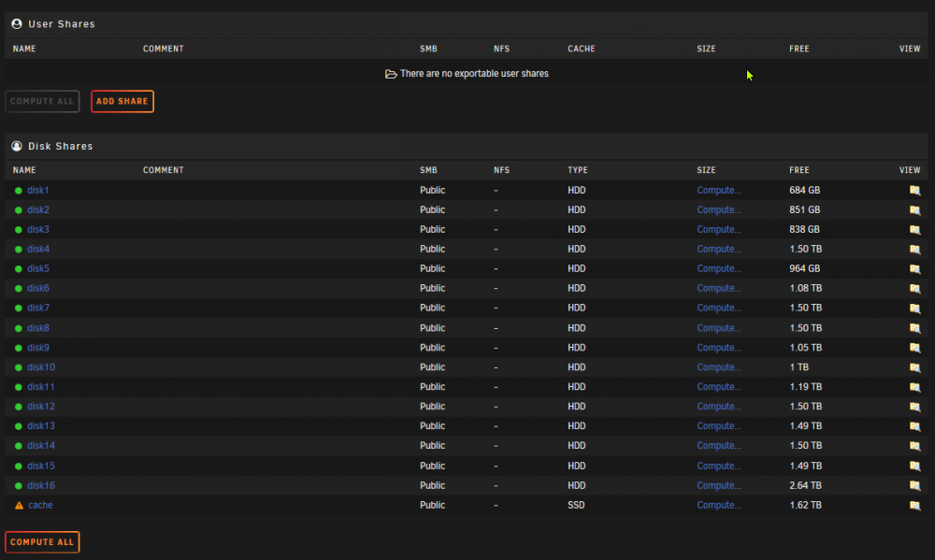Compute the size for disk14
The height and width of the screenshot is (560, 935).
(719, 446)
